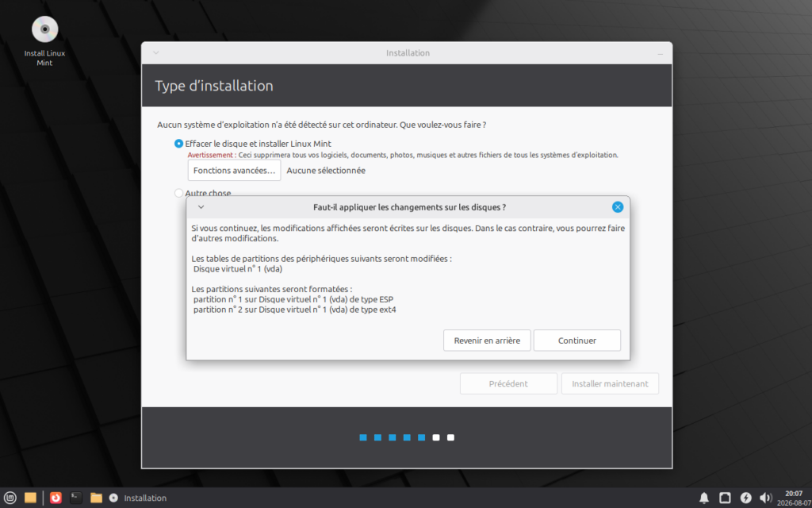Image resolution: width=812 pixels, height=508 pixels.
Task: Open the Installation window menu chevron
Action: pyautogui.click(x=156, y=53)
